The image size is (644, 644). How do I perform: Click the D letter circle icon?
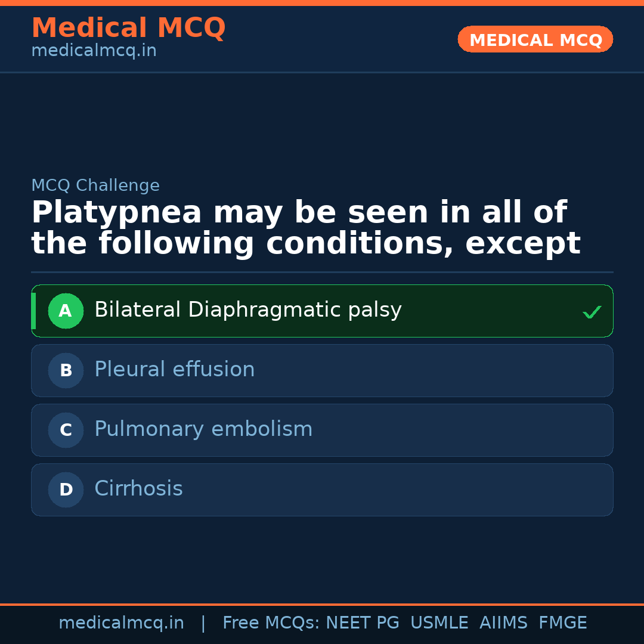pos(66,490)
